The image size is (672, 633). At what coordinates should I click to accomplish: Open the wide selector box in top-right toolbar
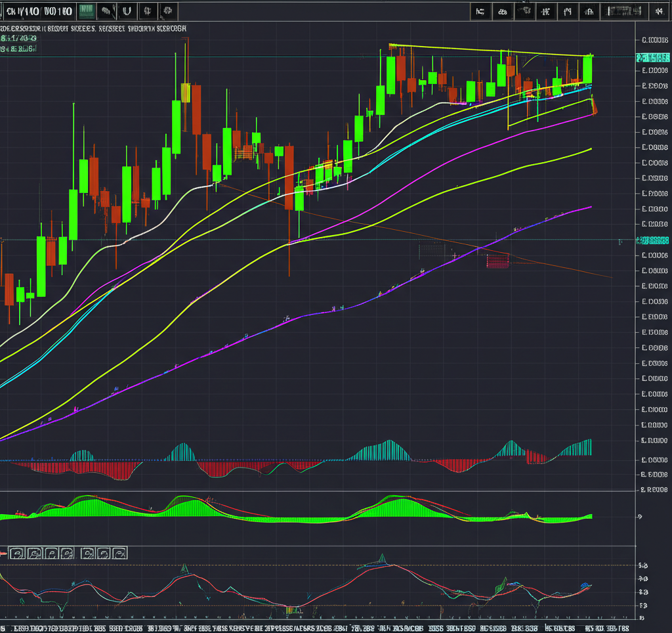[625, 11]
